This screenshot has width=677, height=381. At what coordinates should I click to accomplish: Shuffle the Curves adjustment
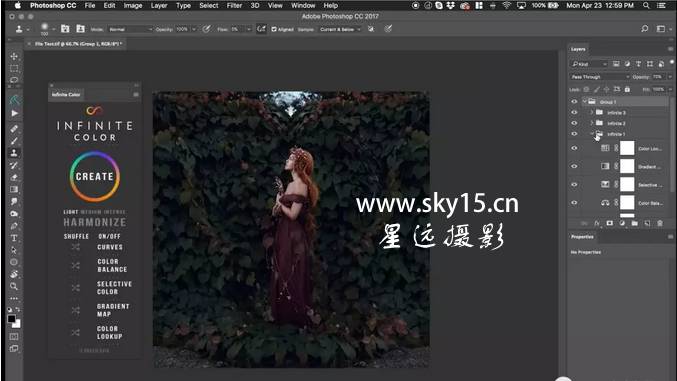[76, 247]
